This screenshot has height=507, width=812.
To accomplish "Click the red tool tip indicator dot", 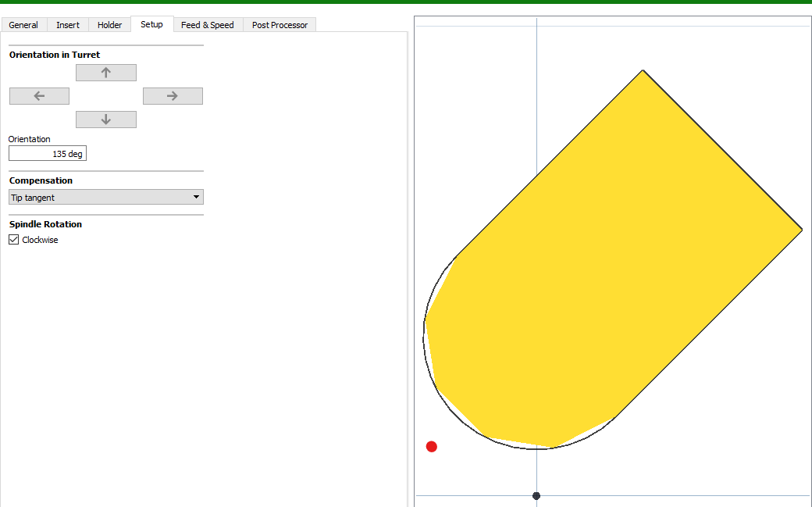I will 431,446.
